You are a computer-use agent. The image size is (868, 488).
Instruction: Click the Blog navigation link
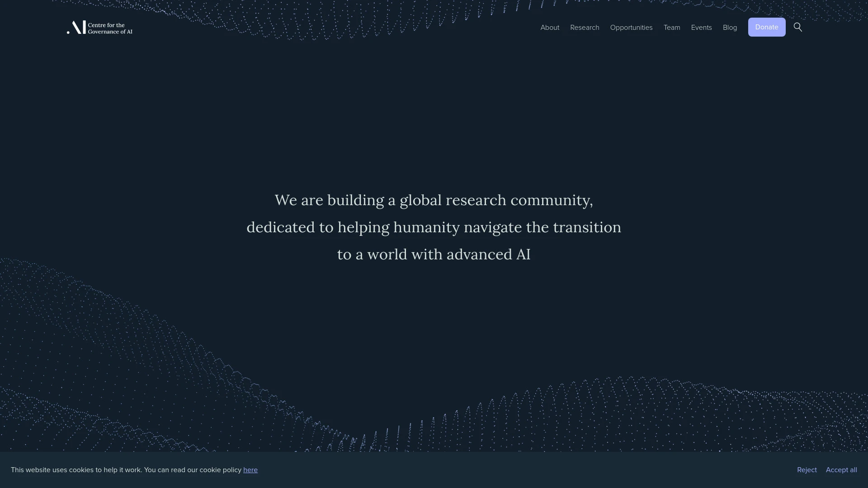click(x=730, y=27)
